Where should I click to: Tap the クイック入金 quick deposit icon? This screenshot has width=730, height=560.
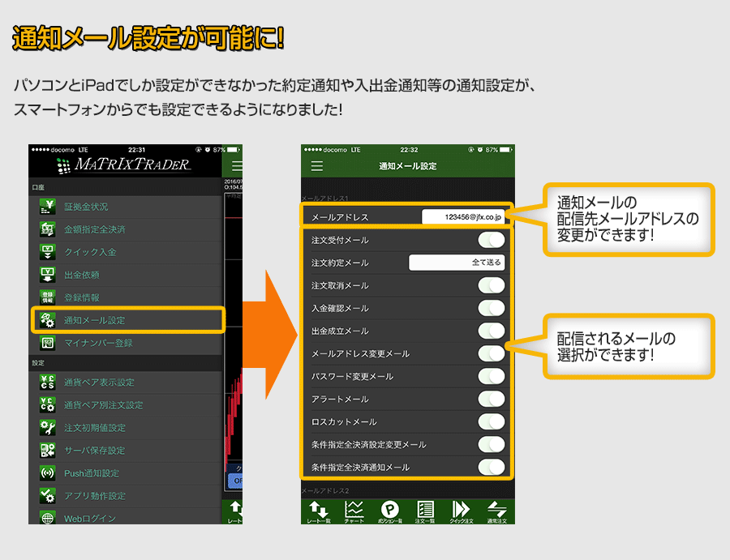tap(48, 252)
